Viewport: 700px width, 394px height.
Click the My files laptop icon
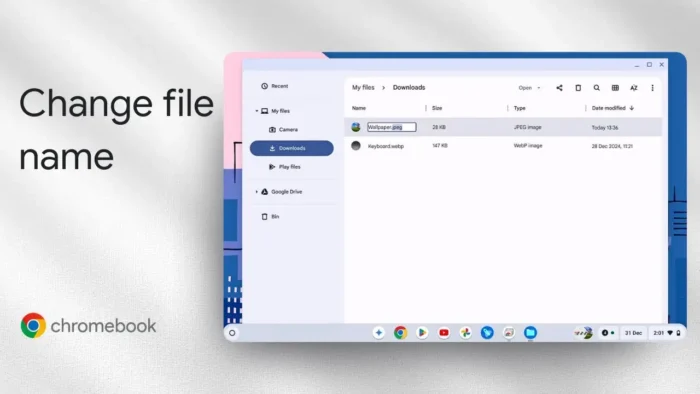click(x=265, y=111)
